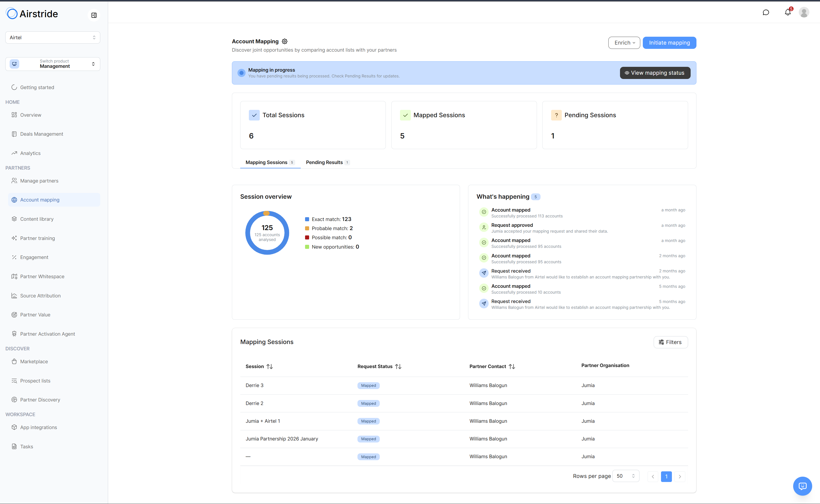Click the Total Sessions check icon

(254, 115)
